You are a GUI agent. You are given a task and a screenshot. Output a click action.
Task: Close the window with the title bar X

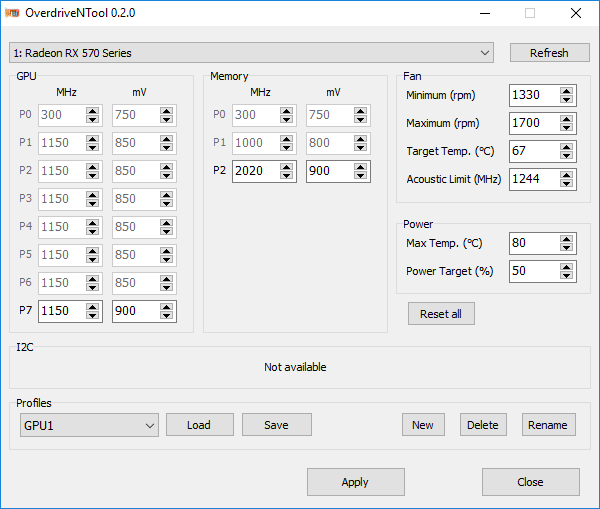click(576, 13)
